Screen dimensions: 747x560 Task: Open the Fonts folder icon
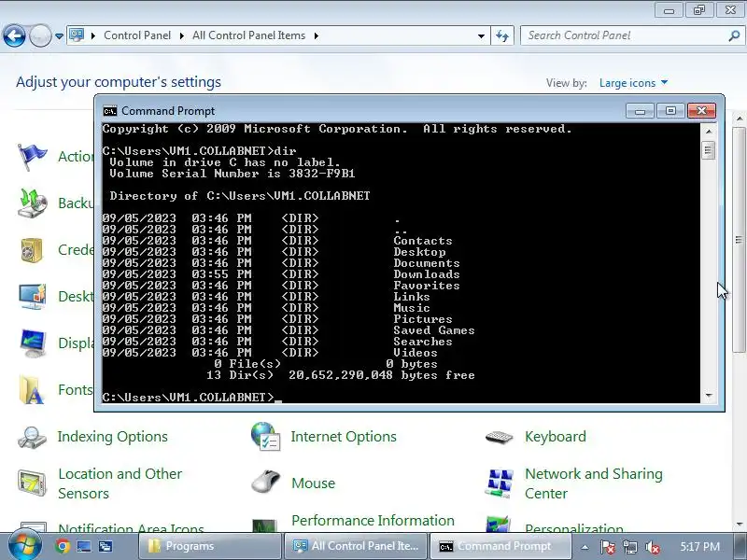(32, 390)
